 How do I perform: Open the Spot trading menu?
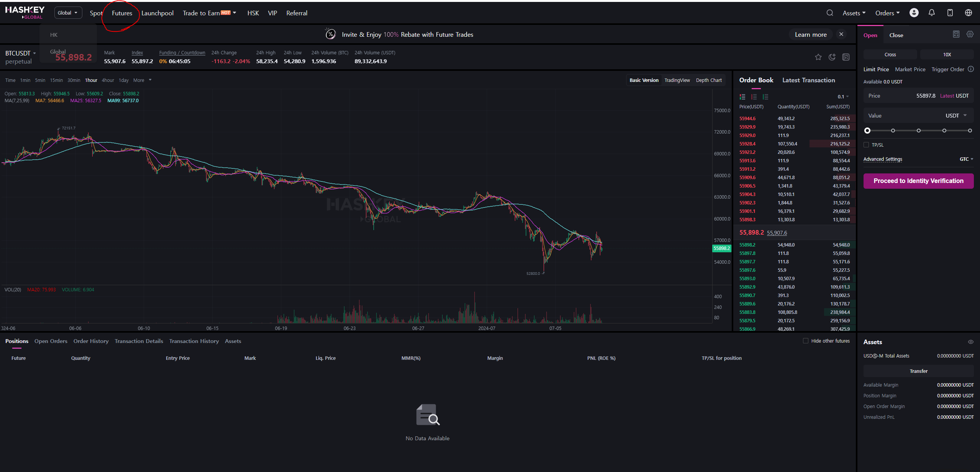pyautogui.click(x=96, y=13)
